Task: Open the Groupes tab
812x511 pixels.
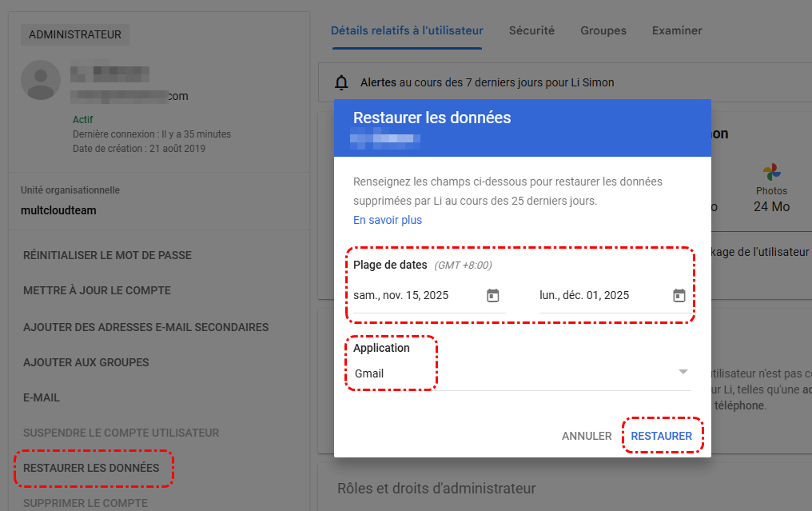Action: pos(603,30)
